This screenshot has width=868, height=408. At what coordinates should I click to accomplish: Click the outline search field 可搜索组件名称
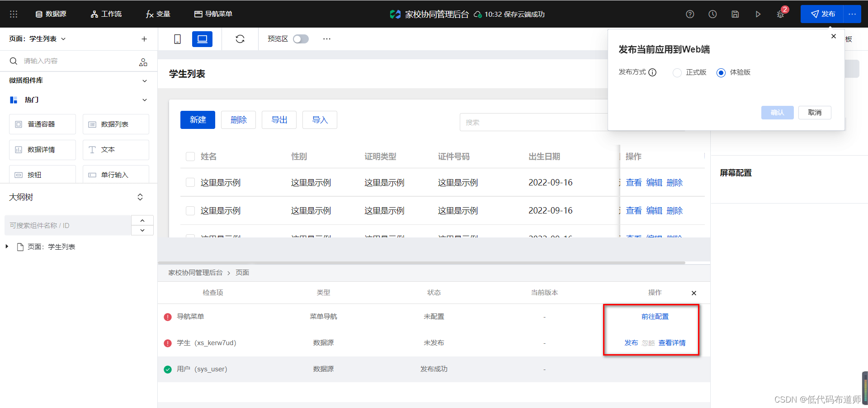coord(68,225)
